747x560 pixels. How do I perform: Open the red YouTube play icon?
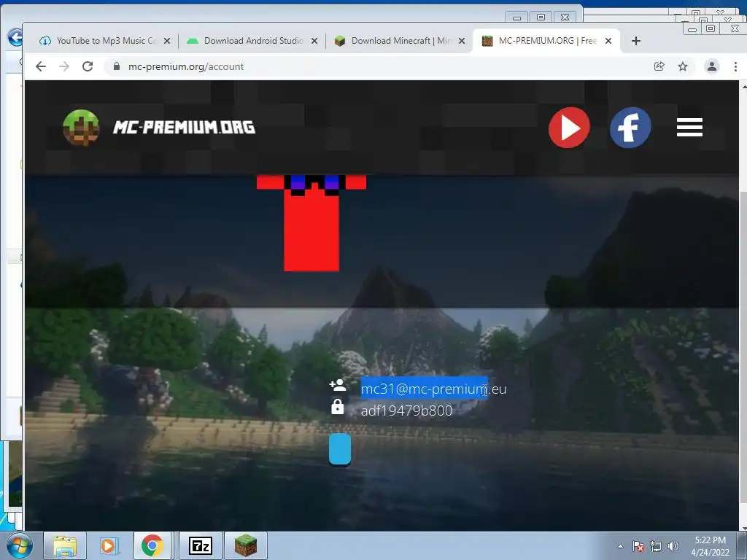coord(569,127)
